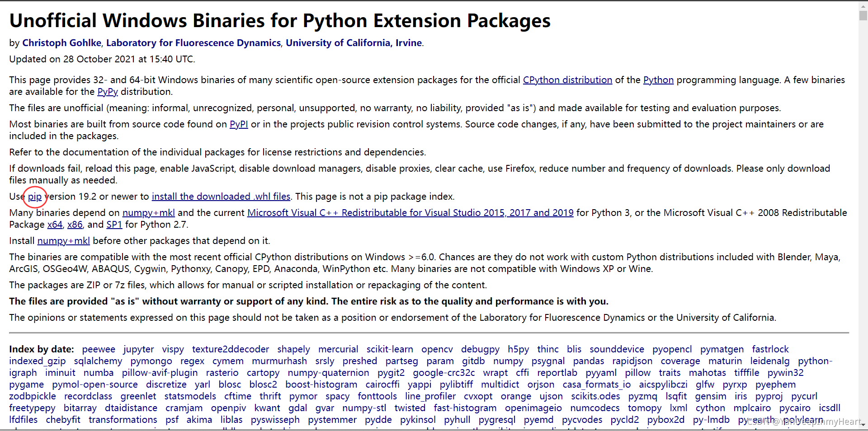Image resolution: width=868 pixels, height=431 pixels.
Task: Open install the downloaded .whl files link
Action: click(221, 197)
